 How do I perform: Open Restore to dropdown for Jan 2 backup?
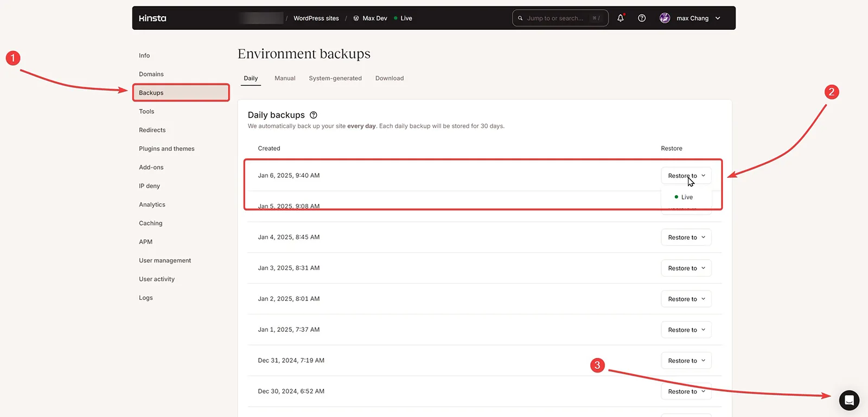click(686, 299)
